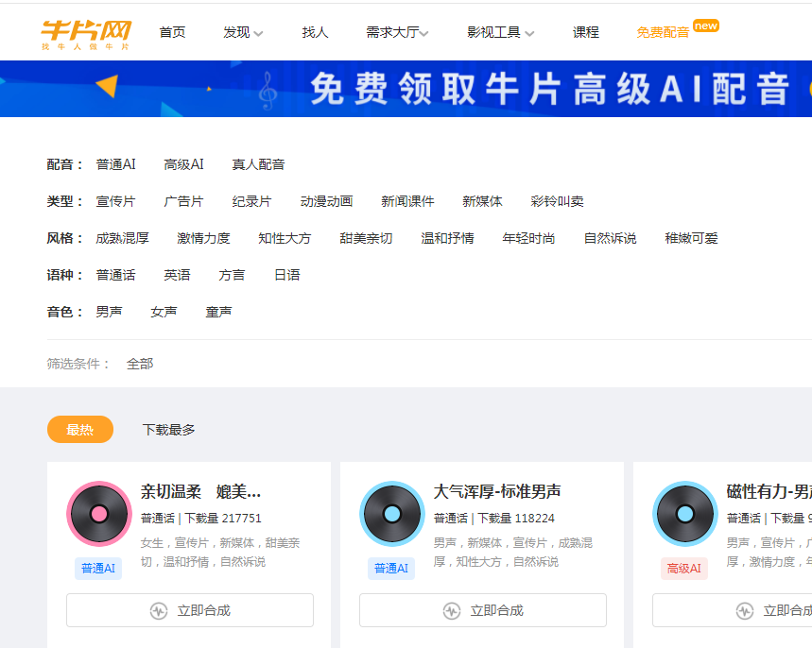
Task: Select 广告片 type filter
Action: coord(183,201)
